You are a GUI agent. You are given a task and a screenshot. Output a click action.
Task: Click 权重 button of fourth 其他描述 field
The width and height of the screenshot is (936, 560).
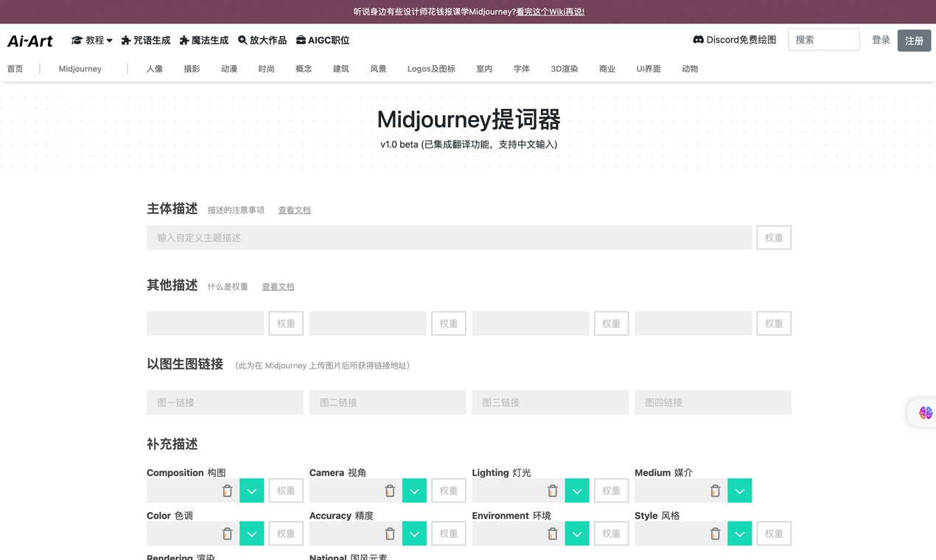(x=774, y=323)
